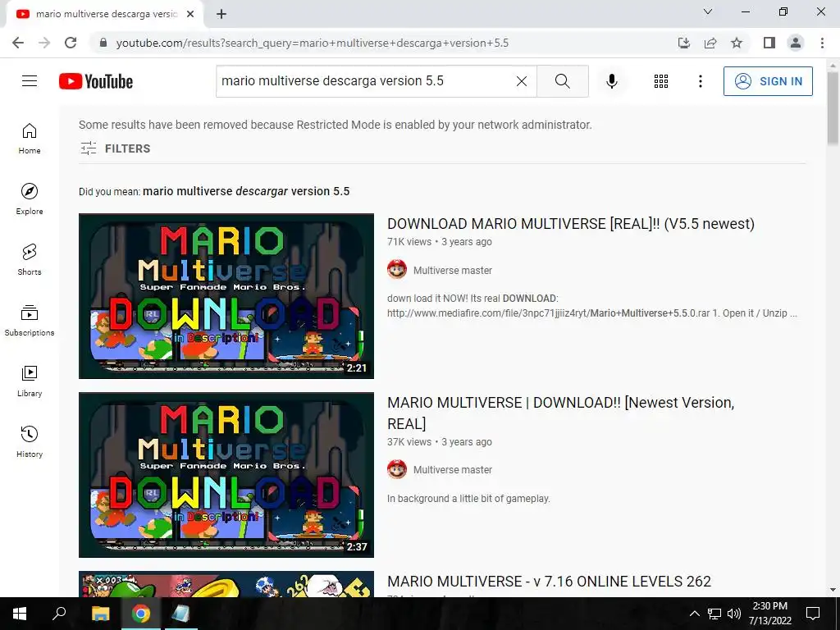840x630 pixels.
Task: Click the SIGN IN button
Action: (x=768, y=81)
